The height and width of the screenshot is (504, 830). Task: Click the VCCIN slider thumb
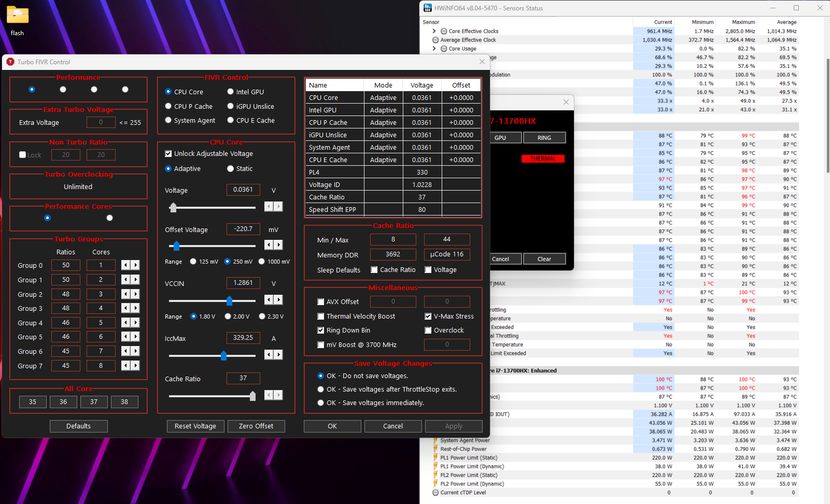coord(229,300)
